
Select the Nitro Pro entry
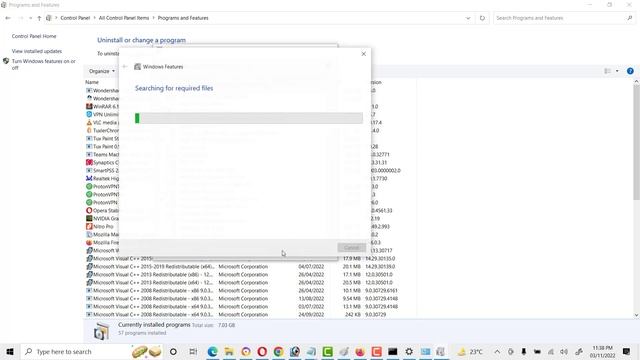click(x=100, y=227)
